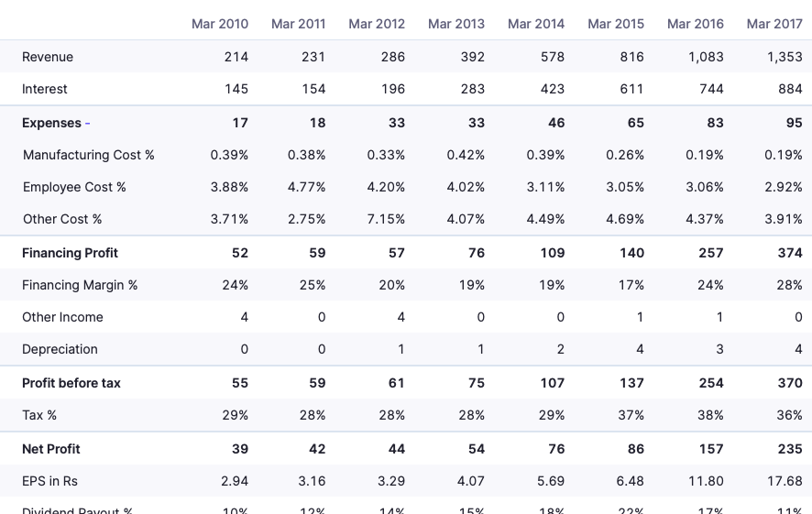
Task: Click the EPS in Rs row label
Action: 49,481
